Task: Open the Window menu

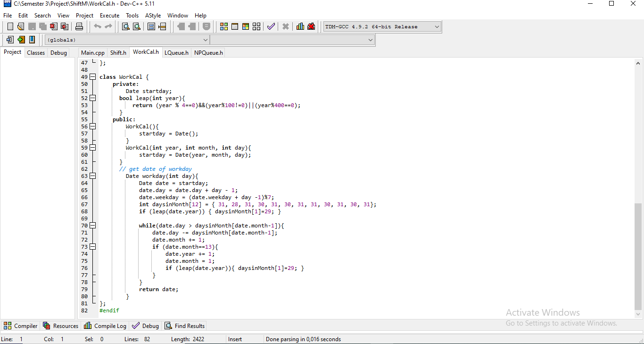Action: (x=178, y=16)
